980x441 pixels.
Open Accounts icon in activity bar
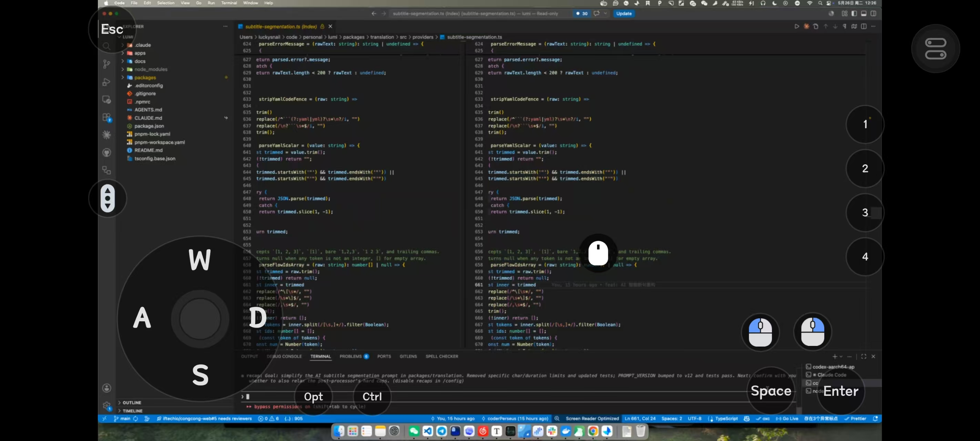click(x=106, y=388)
